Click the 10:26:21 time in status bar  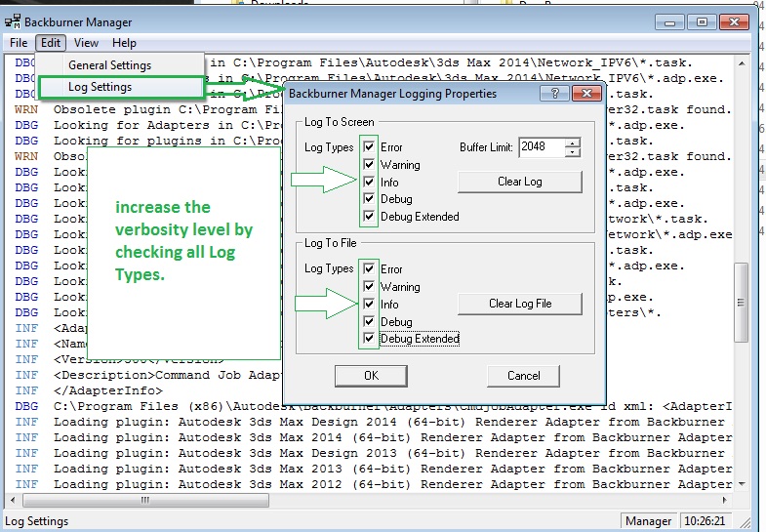(705, 521)
